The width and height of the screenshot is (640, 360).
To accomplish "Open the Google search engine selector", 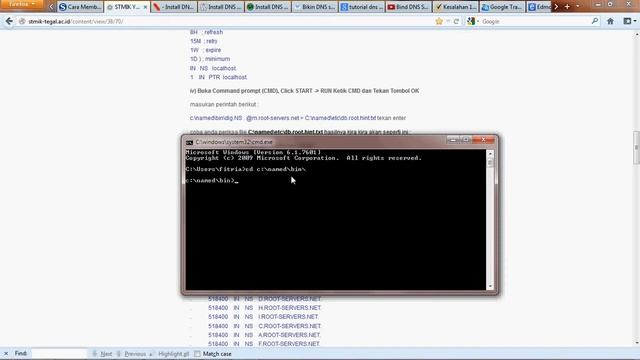I will point(473,21).
